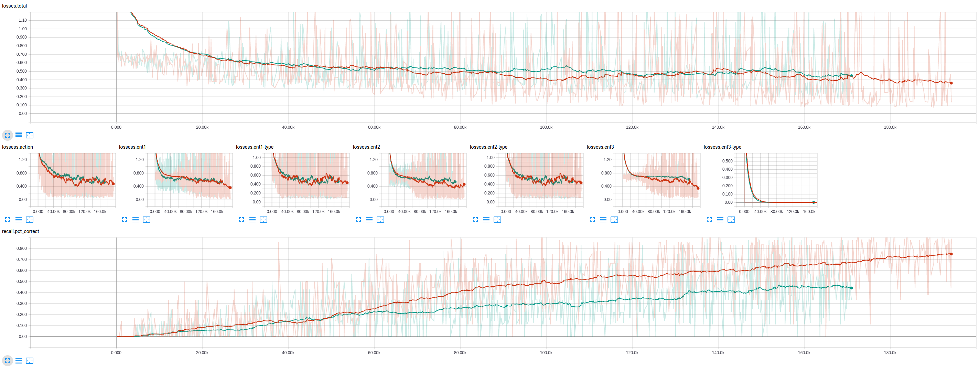This screenshot has width=980, height=370.
Task: Select teal run endpoint on losses.total chart
Action: coord(851,76)
